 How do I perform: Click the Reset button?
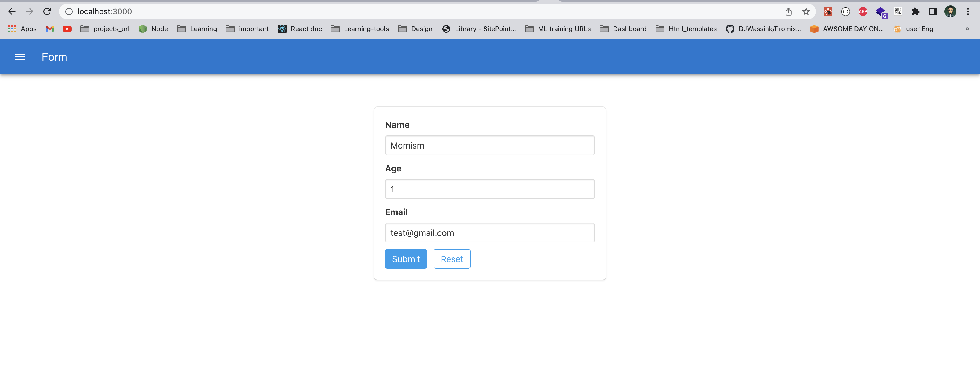(x=451, y=259)
